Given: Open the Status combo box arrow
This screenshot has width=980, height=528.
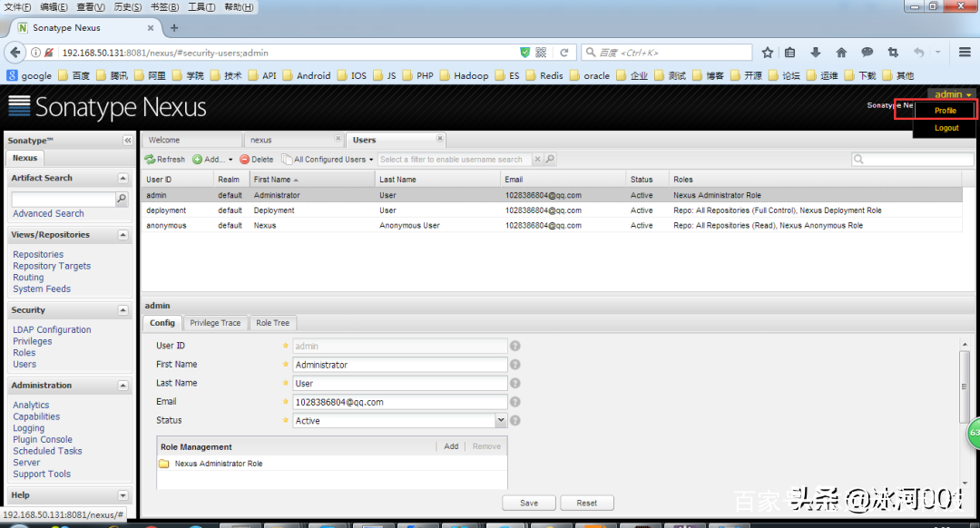Looking at the screenshot, I should coord(501,421).
